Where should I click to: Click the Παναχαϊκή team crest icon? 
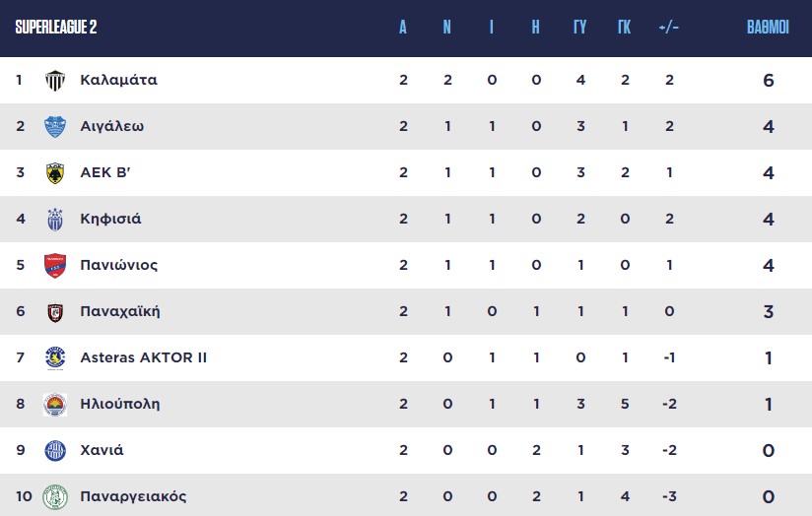point(55,312)
